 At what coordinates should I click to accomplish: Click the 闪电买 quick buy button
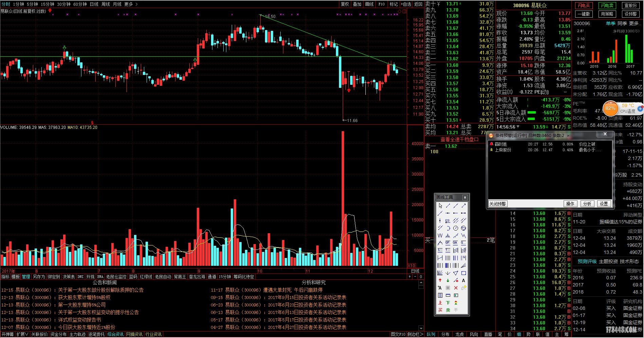click(x=584, y=5)
